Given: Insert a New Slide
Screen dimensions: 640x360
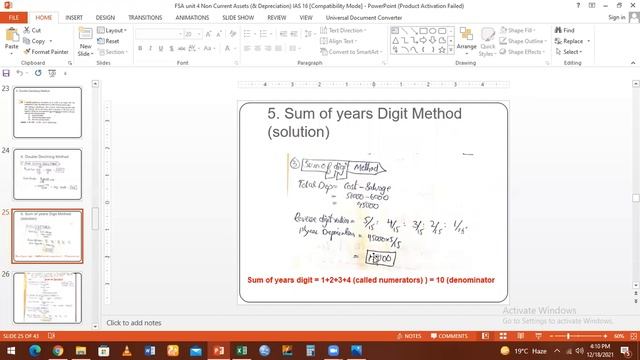Looking at the screenshot, I should 85,42.
